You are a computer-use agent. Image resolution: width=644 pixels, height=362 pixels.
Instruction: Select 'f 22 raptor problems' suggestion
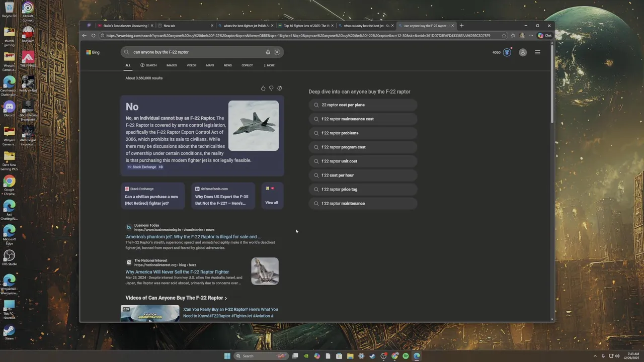click(x=363, y=133)
